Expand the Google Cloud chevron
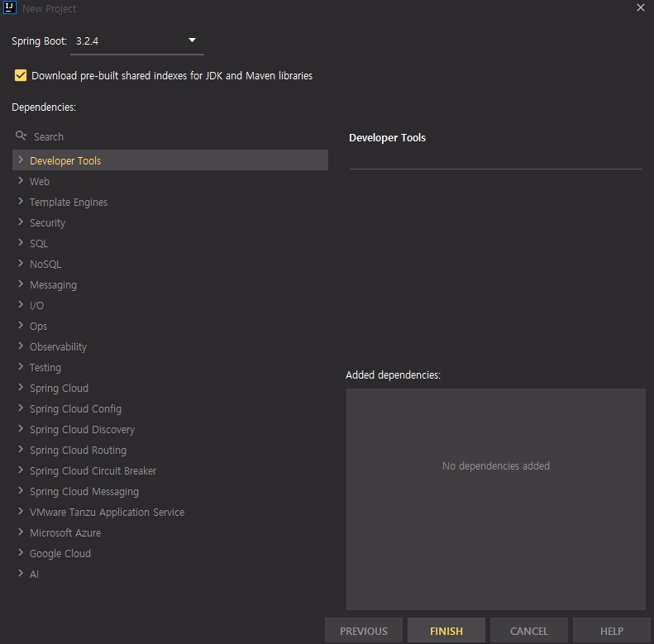 point(21,553)
